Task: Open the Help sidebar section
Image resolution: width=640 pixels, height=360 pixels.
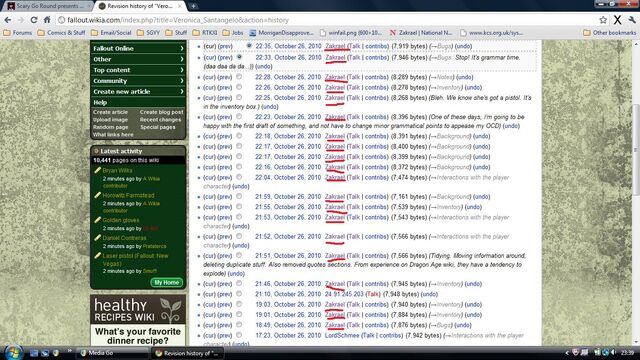Action: pos(100,102)
